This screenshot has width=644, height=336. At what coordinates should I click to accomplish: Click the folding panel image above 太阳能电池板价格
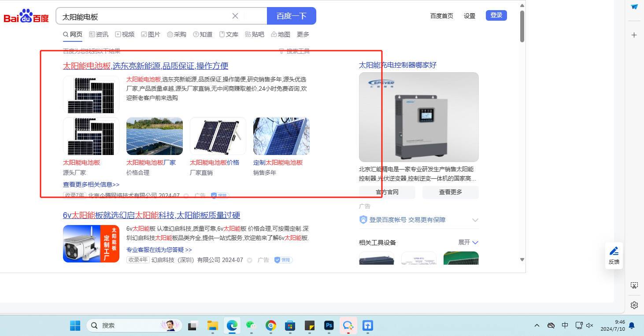click(x=218, y=136)
